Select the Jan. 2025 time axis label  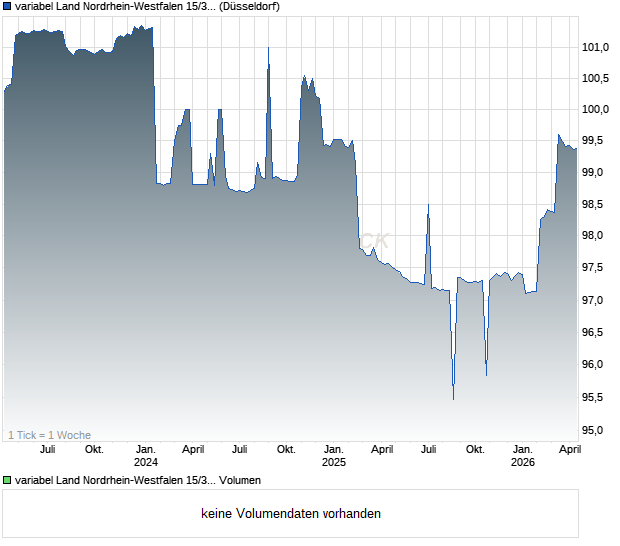tap(333, 455)
